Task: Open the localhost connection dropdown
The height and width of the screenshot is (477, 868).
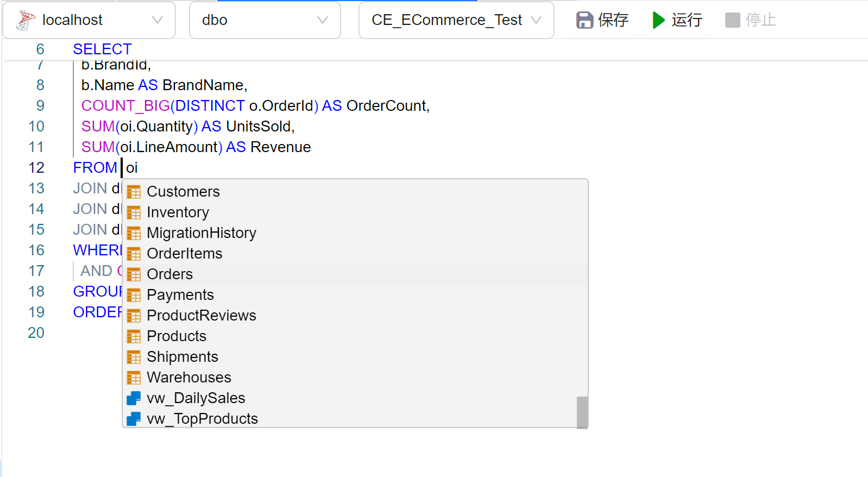Action: tap(157, 20)
